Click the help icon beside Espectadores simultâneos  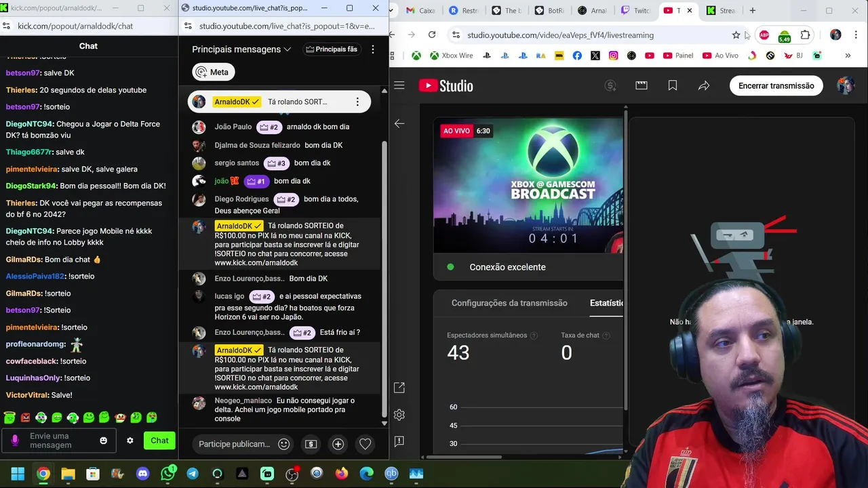534,335
